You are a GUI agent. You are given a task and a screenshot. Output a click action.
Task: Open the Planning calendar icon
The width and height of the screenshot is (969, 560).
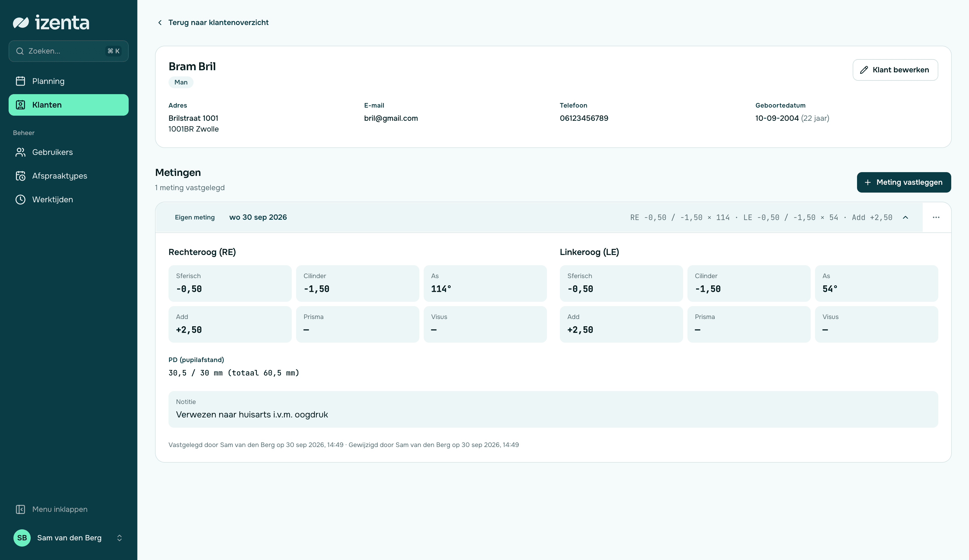(x=20, y=81)
